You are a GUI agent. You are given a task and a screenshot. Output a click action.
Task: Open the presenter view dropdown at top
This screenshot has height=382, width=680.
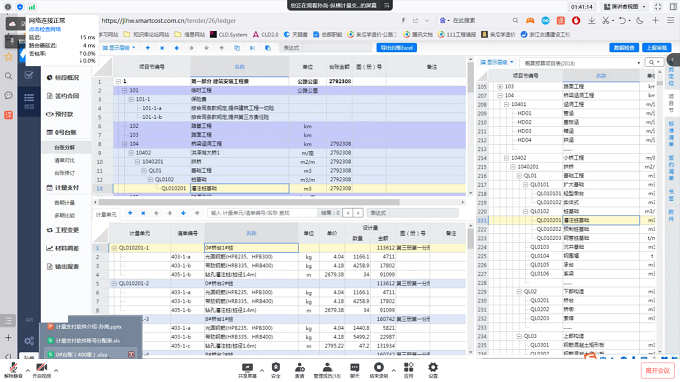pos(625,7)
